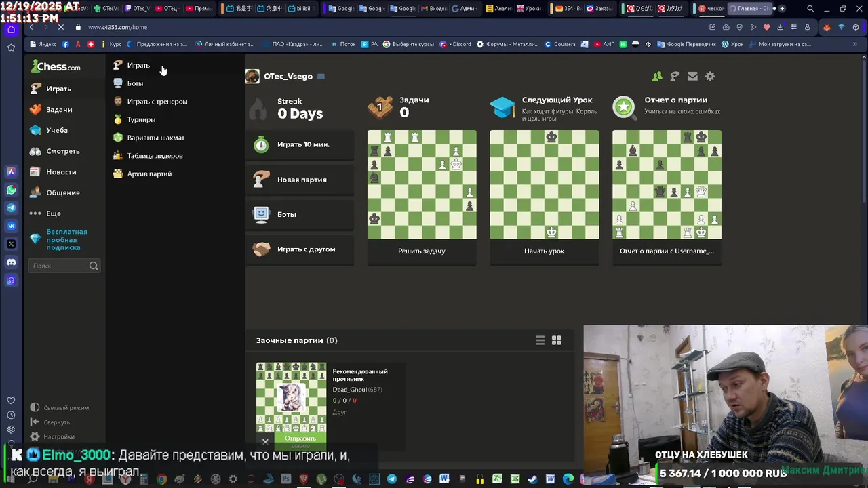Click Начать урок
868x488 pixels.
pos(545,251)
